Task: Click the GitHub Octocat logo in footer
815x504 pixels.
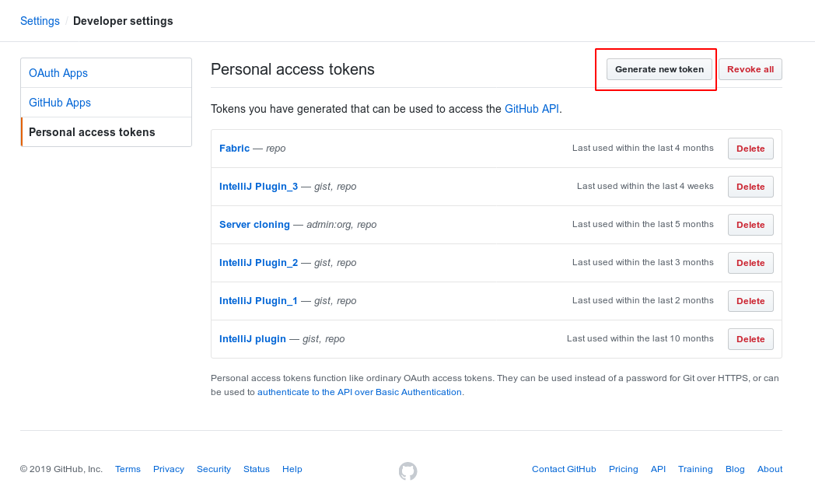Action: coord(407,471)
